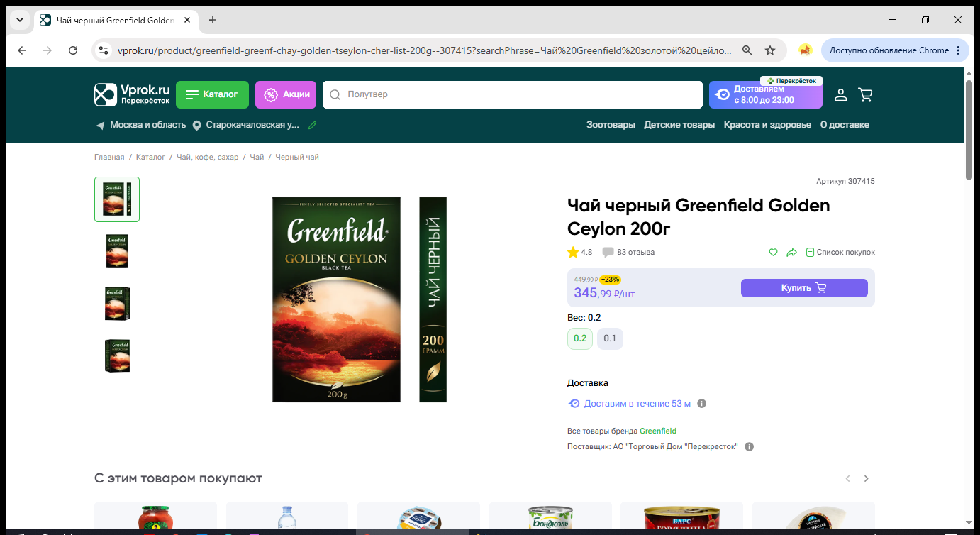Show supplier info tooltip icon
The width and height of the screenshot is (980, 535).
point(750,447)
